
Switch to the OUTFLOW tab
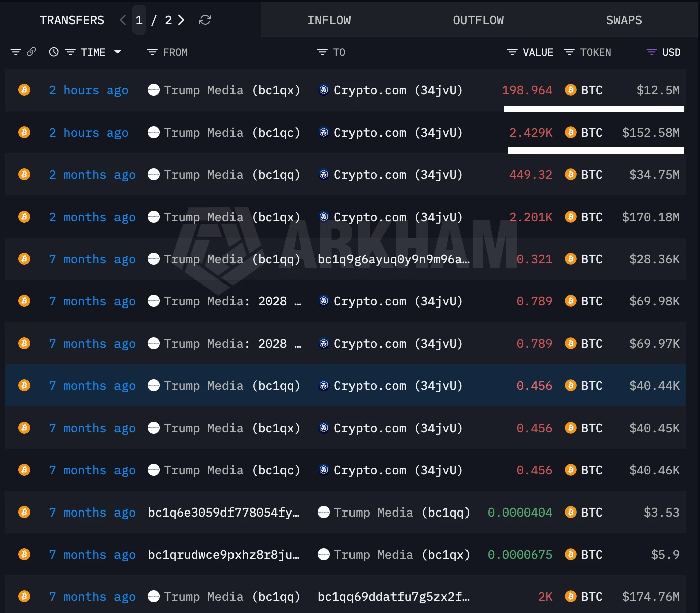pyautogui.click(x=478, y=20)
